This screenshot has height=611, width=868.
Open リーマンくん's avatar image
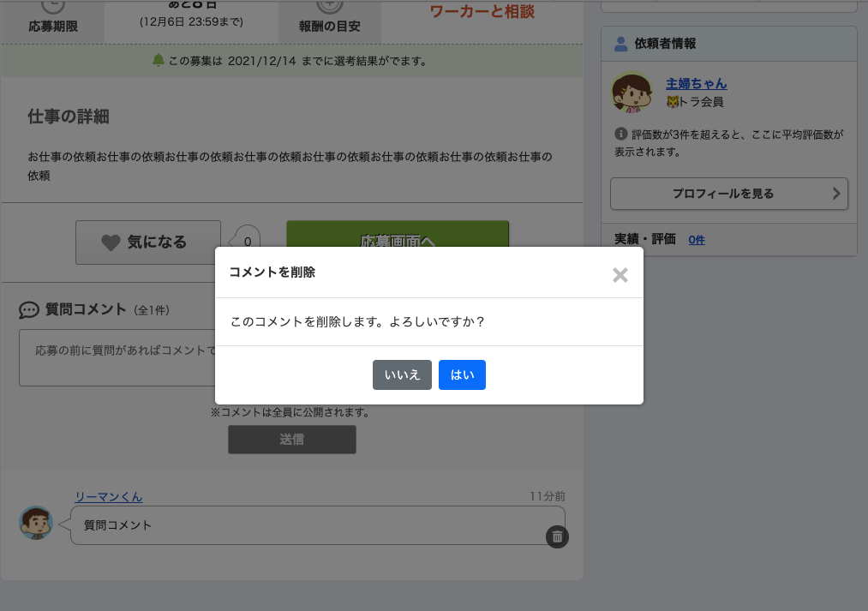(36, 522)
